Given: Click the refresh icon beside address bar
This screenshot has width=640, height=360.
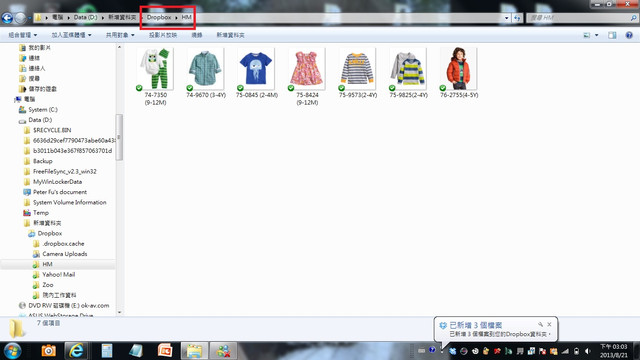Looking at the screenshot, I should tap(517, 18).
